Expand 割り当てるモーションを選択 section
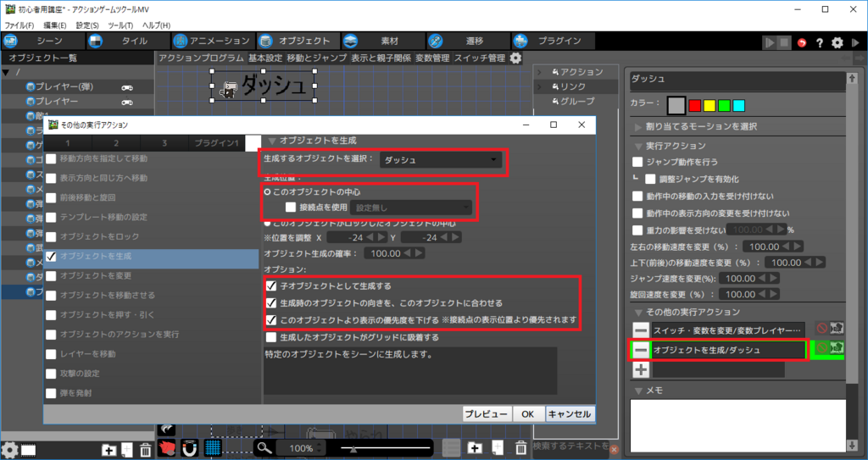 [x=639, y=127]
